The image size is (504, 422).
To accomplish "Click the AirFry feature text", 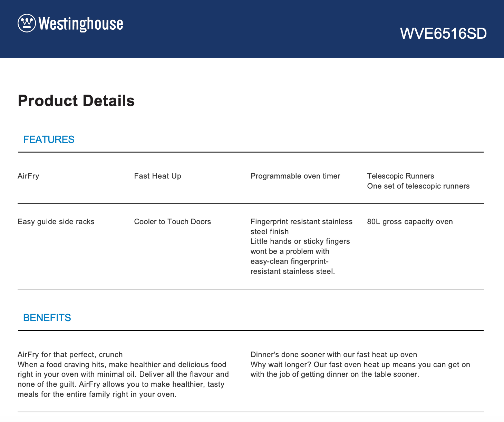I will 28,176.
